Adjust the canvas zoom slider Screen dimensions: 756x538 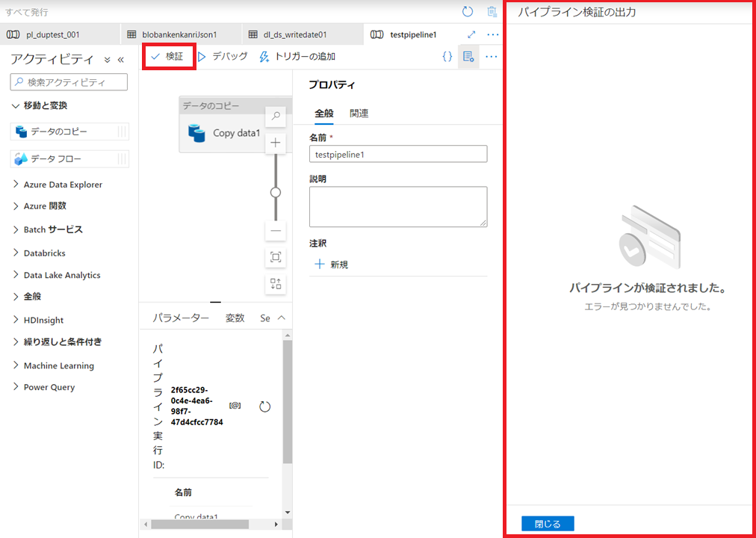pos(276,194)
